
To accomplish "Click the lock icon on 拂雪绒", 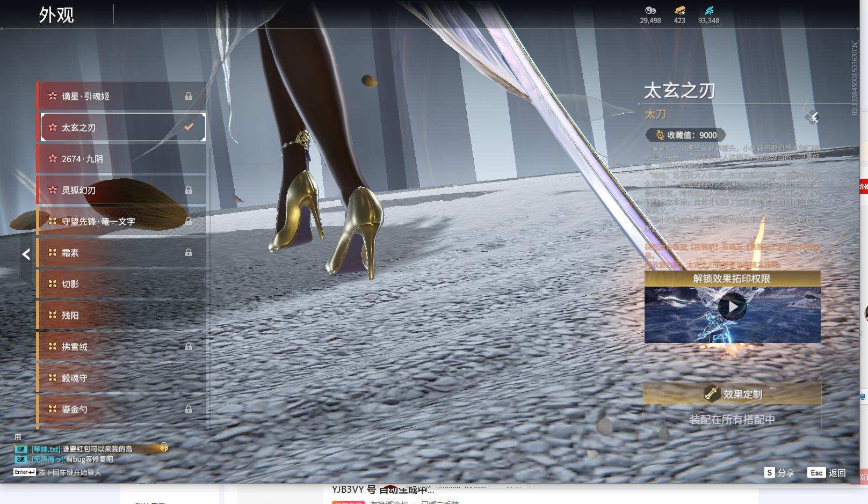I will (189, 347).
